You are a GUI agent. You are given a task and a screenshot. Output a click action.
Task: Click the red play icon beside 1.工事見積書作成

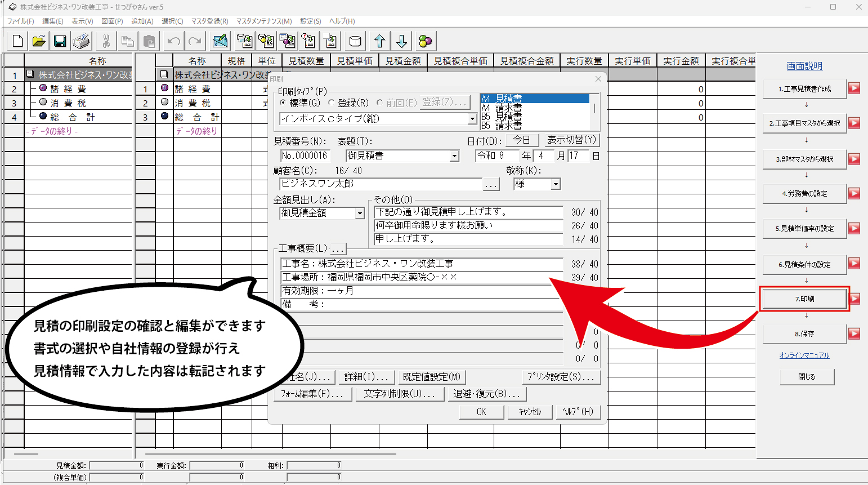pyautogui.click(x=854, y=88)
